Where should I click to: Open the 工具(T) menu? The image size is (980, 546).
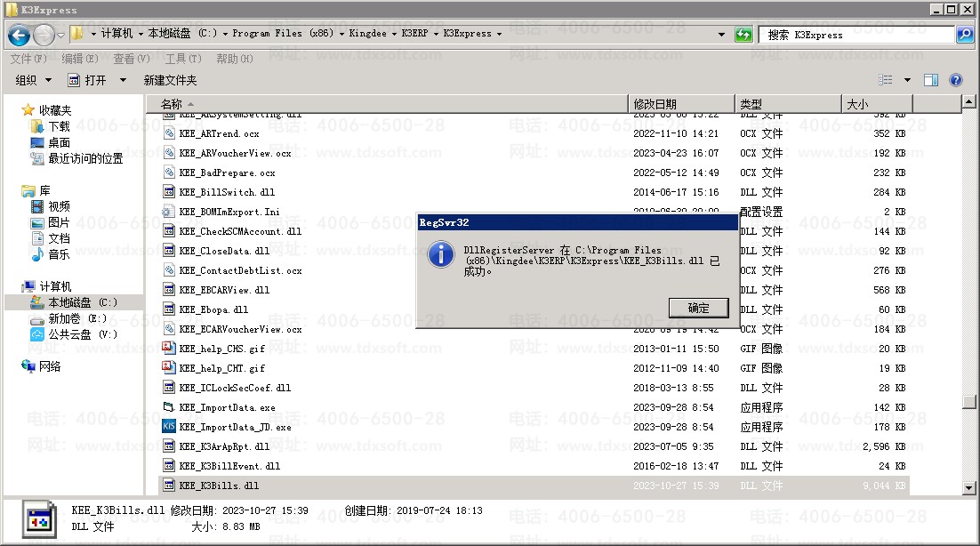tap(182, 59)
